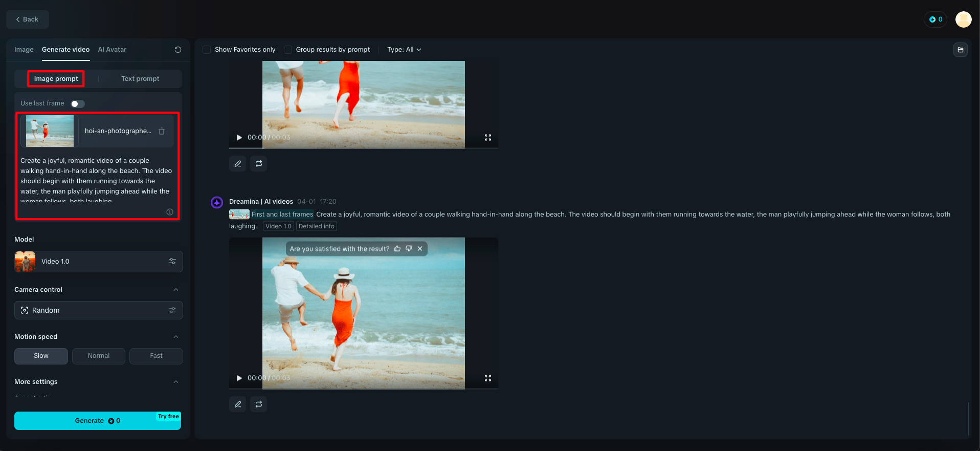The height and width of the screenshot is (451, 980).
Task: Click the regenerate icon under the top video
Action: point(259,164)
